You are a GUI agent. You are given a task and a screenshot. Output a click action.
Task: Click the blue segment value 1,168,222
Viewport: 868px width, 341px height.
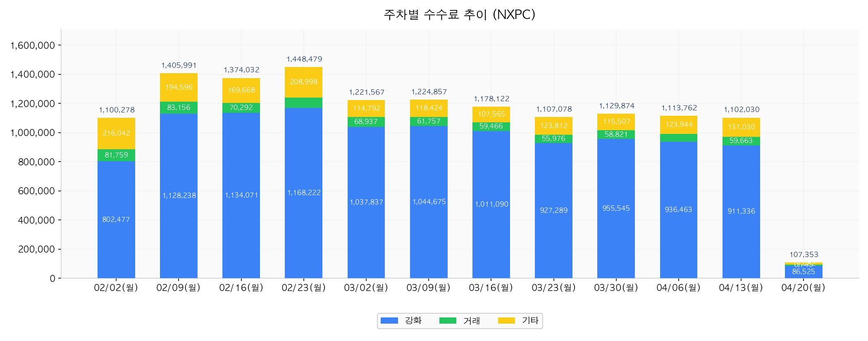pyautogui.click(x=304, y=193)
